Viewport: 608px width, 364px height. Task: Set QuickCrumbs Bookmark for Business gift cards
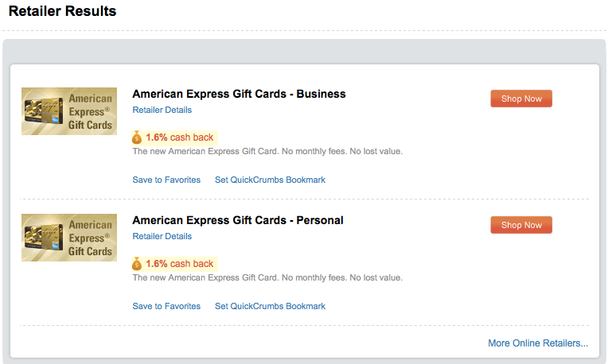click(270, 180)
